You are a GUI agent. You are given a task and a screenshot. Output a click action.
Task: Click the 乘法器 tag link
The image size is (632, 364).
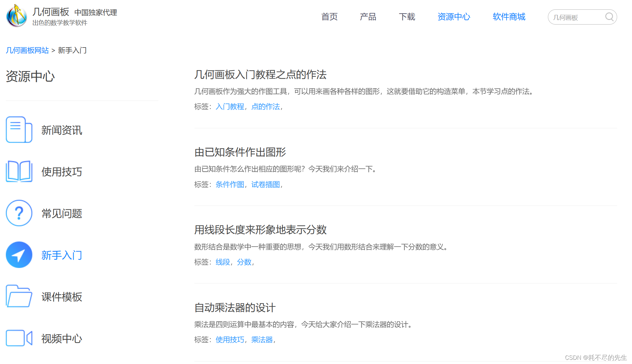point(262,340)
